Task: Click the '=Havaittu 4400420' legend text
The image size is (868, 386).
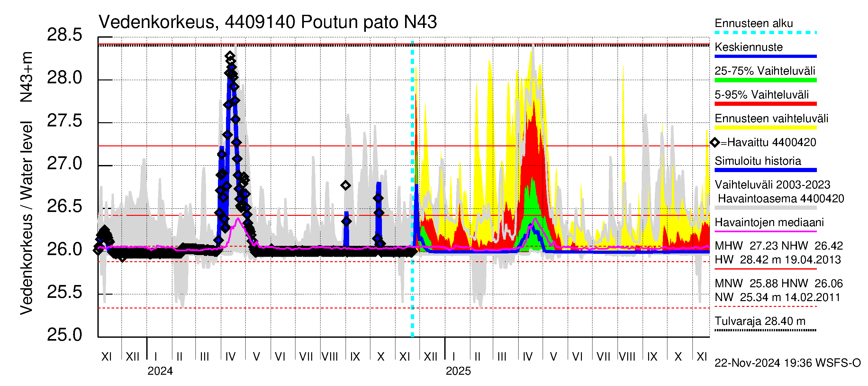Action: point(768,142)
